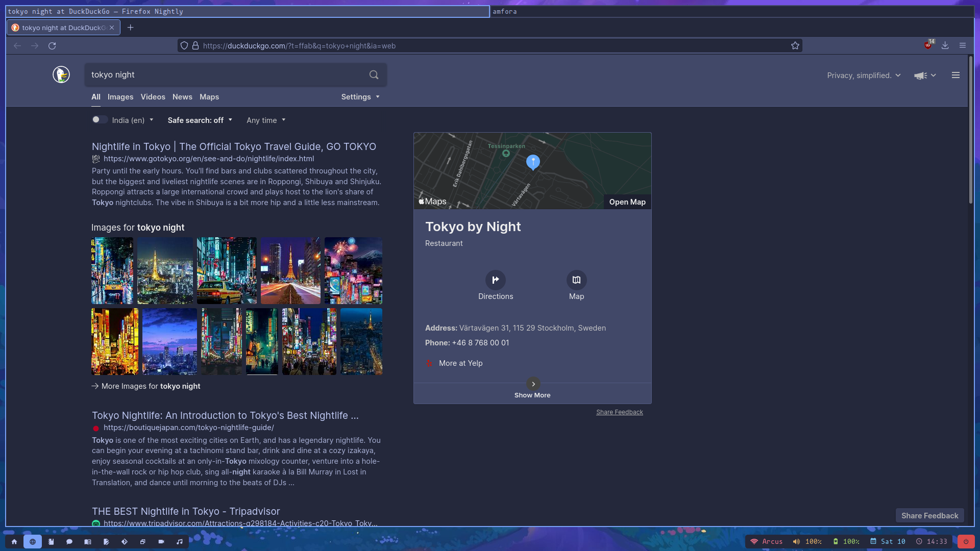Close the tokyo night browser tab
The image size is (980, 551).
pyautogui.click(x=112, y=28)
